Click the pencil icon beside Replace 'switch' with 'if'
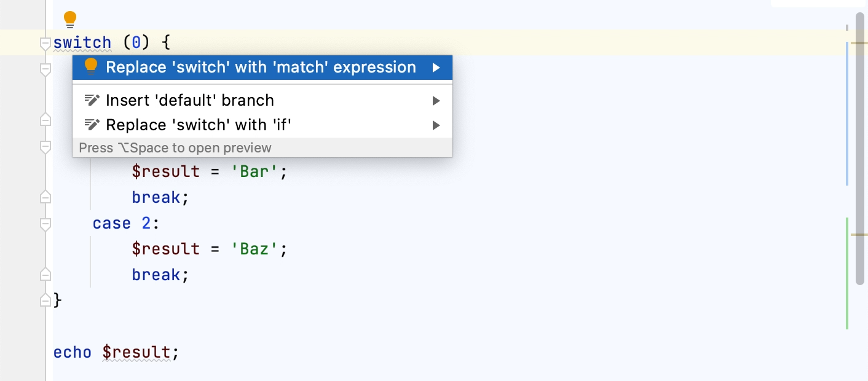This screenshot has width=868, height=381. [91, 125]
